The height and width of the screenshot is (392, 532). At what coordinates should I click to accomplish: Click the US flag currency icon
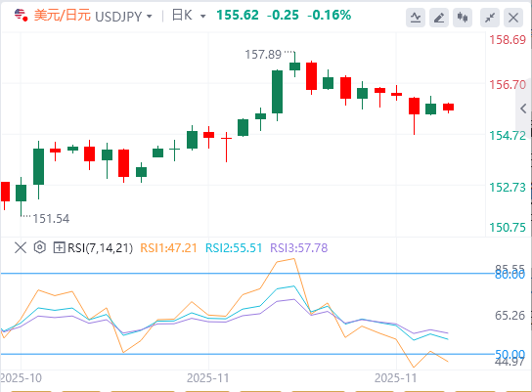(21, 16)
